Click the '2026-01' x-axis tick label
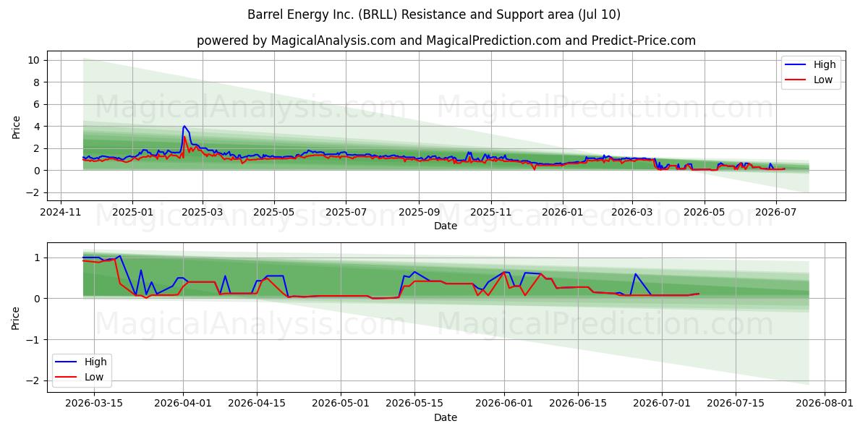 click(563, 213)
